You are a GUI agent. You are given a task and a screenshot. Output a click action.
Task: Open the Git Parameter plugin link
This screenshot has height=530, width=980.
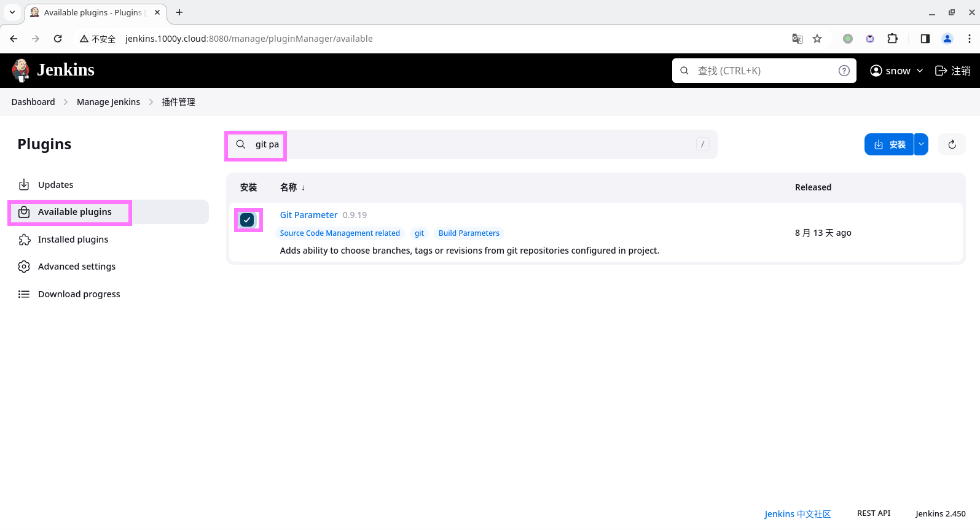(308, 215)
